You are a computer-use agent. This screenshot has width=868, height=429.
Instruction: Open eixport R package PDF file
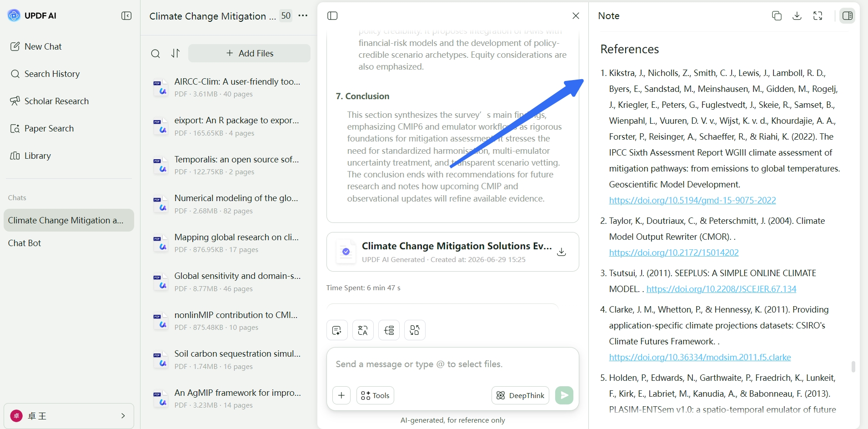pos(229,126)
